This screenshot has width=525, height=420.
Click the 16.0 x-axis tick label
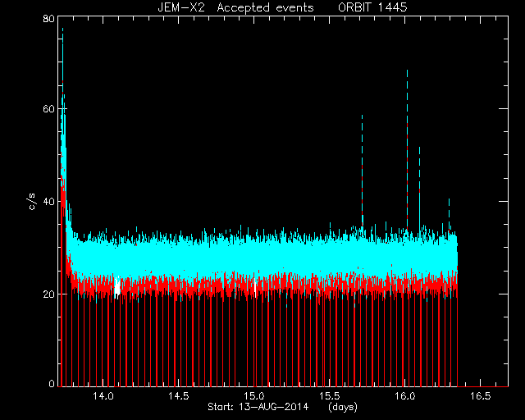click(x=405, y=396)
